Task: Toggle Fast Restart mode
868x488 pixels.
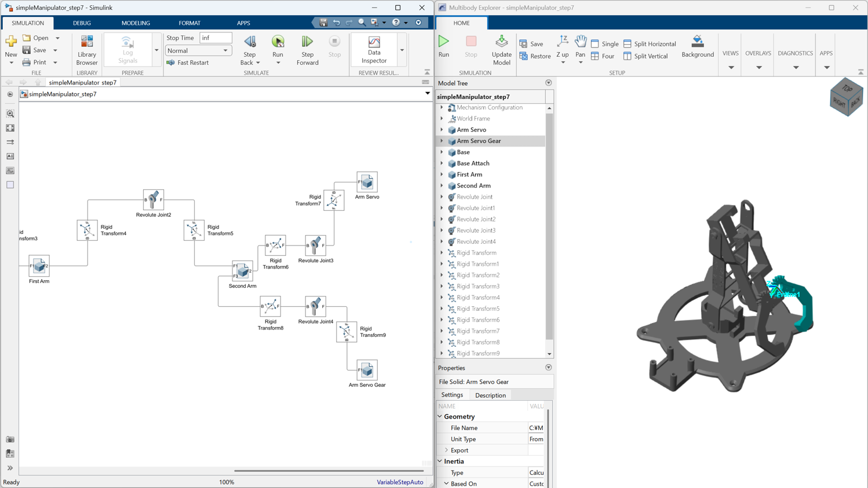Action: pos(188,63)
